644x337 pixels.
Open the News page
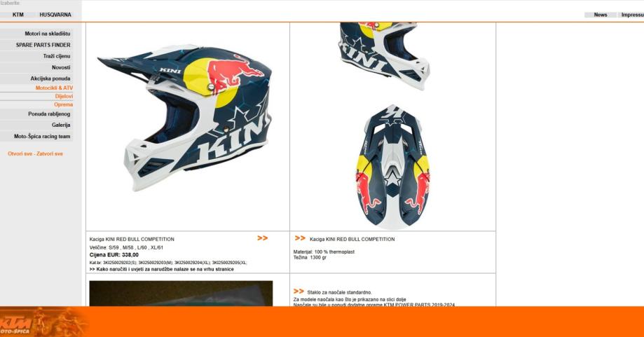pyautogui.click(x=600, y=15)
